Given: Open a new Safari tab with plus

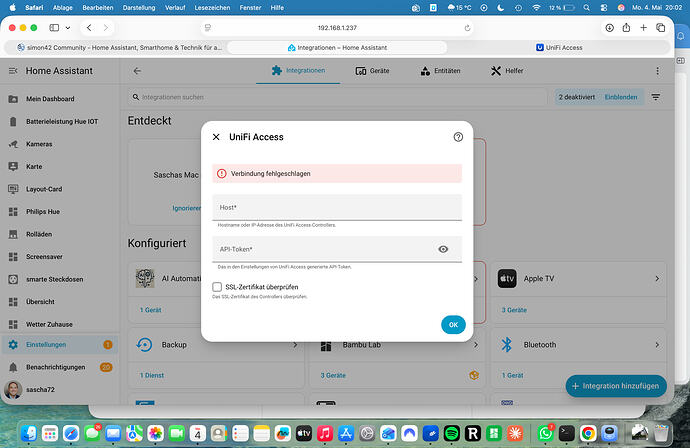Looking at the screenshot, I should 643,28.
